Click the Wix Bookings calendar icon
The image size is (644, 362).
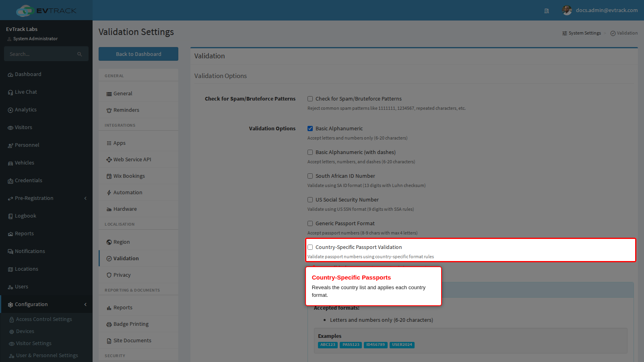(109, 176)
